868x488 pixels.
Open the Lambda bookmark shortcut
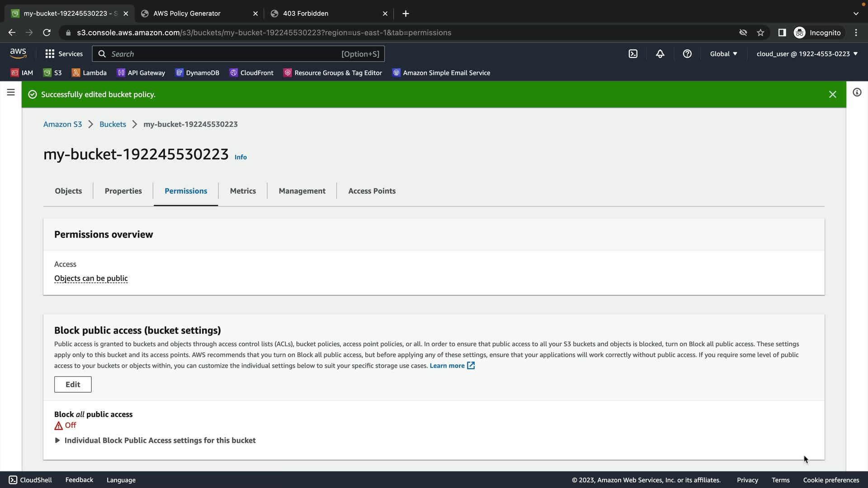[x=89, y=73]
